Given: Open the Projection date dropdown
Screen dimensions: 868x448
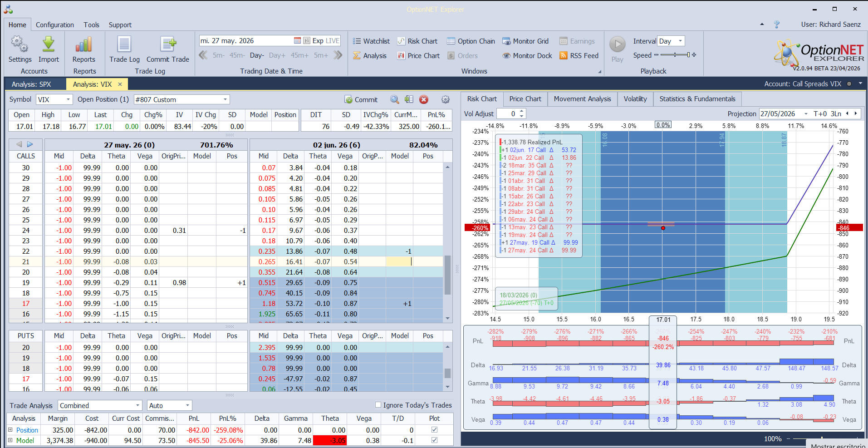Looking at the screenshot, I should 806,114.
